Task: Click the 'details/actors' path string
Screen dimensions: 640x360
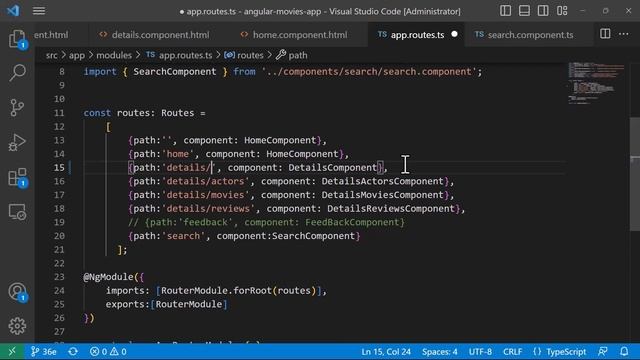Action: [x=206, y=181]
